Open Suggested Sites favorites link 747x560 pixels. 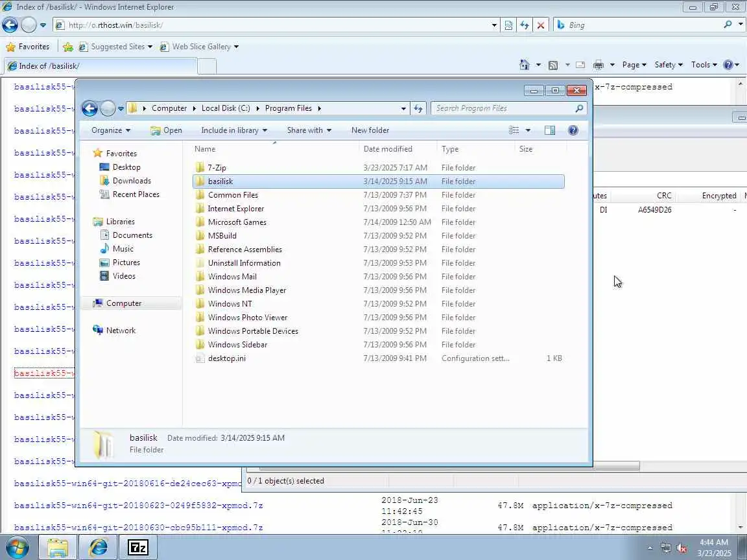point(116,47)
